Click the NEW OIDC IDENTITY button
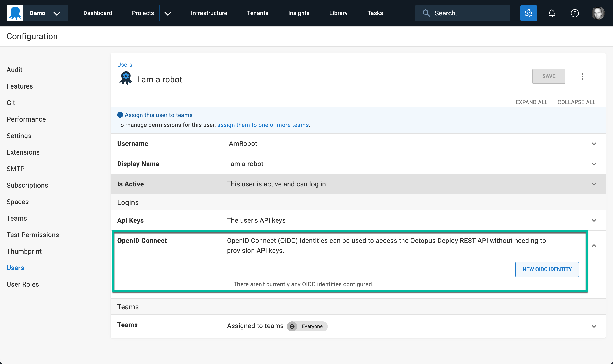 (x=547, y=269)
